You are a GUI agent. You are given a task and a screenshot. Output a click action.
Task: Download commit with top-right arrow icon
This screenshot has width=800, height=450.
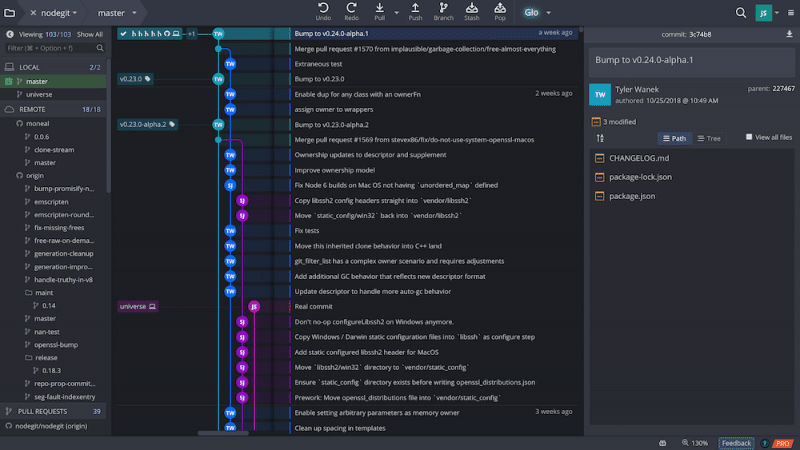[789, 34]
